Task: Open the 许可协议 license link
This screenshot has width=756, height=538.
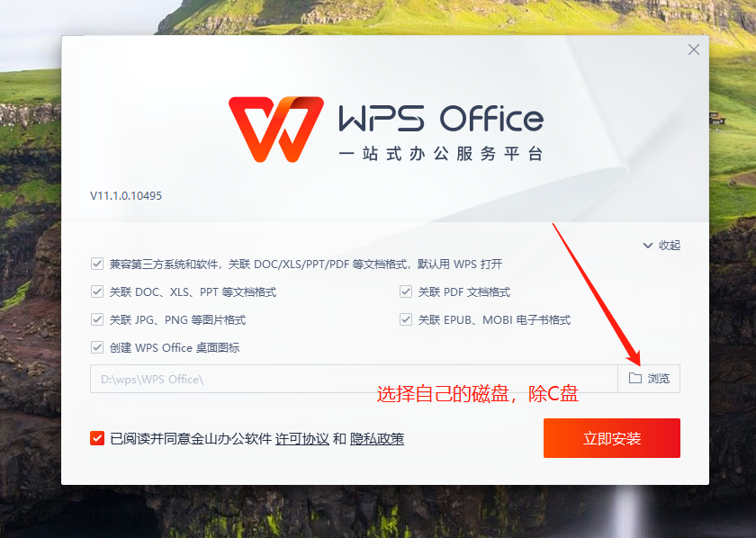Action: pyautogui.click(x=302, y=439)
